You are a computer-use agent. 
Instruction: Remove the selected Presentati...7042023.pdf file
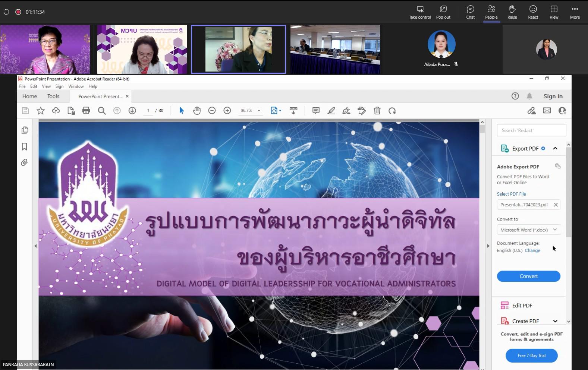(x=556, y=205)
